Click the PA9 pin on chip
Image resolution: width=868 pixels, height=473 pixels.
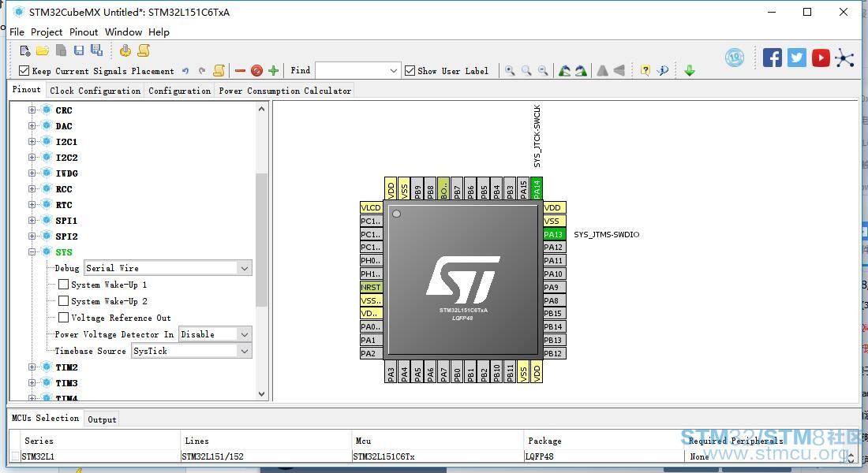[x=554, y=287]
